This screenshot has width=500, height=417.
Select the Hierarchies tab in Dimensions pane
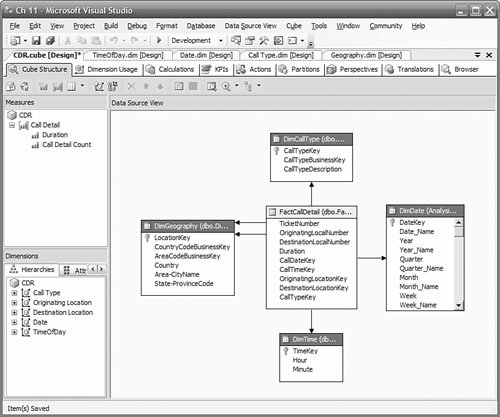[32, 269]
